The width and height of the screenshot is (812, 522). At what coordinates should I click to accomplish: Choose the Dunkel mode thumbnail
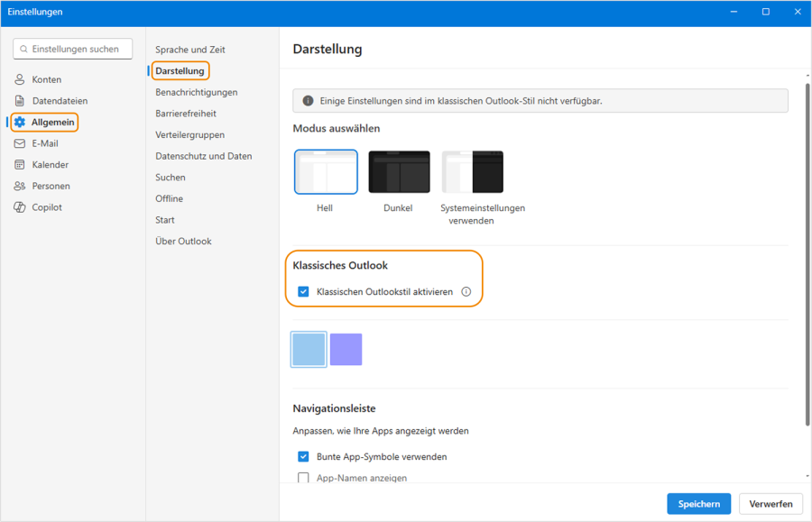pyautogui.click(x=399, y=172)
